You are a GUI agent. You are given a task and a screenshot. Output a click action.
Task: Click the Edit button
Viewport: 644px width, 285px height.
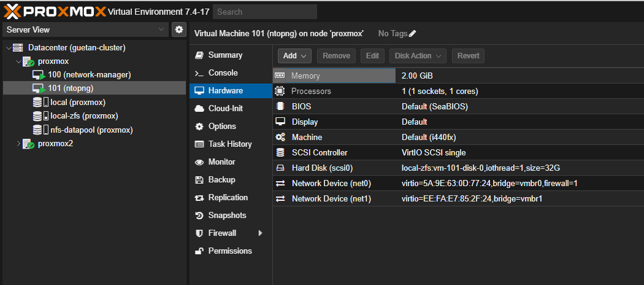tap(372, 56)
